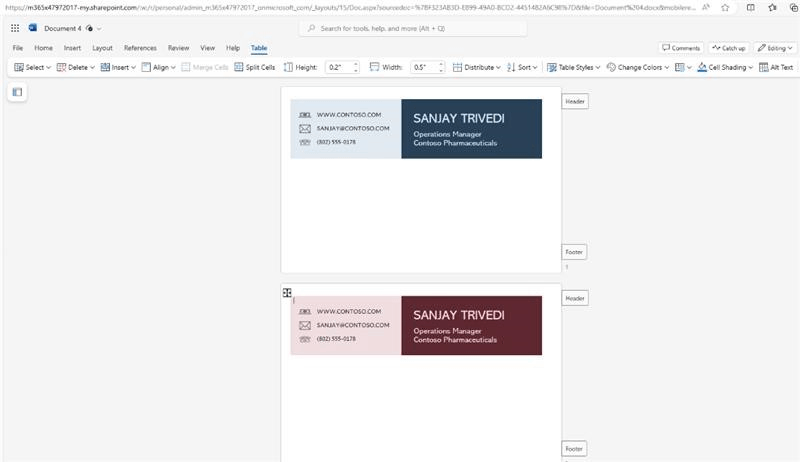
Task: Select the Table tab
Action: click(259, 48)
